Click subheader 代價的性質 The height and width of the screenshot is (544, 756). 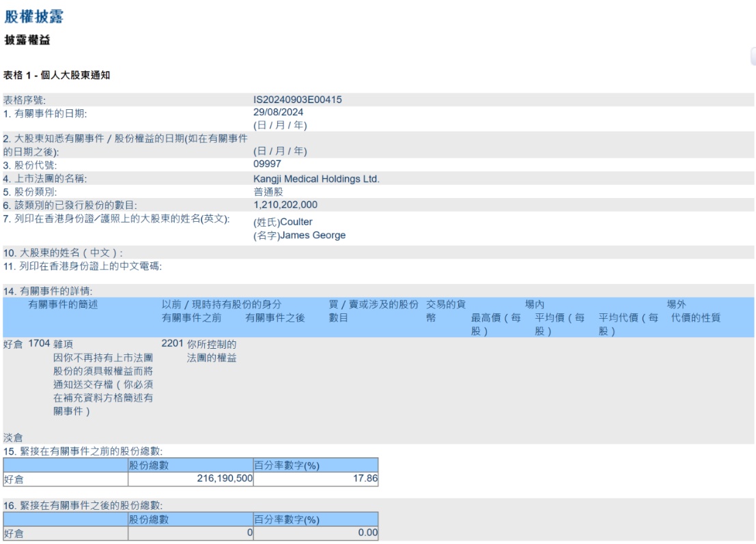pos(696,318)
